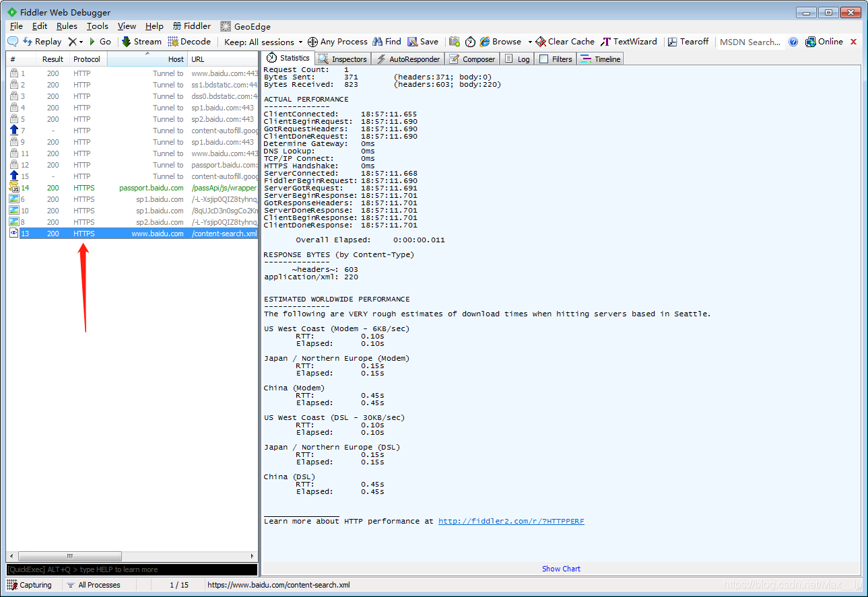Image resolution: width=868 pixels, height=597 pixels.
Task: Select session 2 tunnel to ss1.bdstatic.com
Action: point(132,85)
